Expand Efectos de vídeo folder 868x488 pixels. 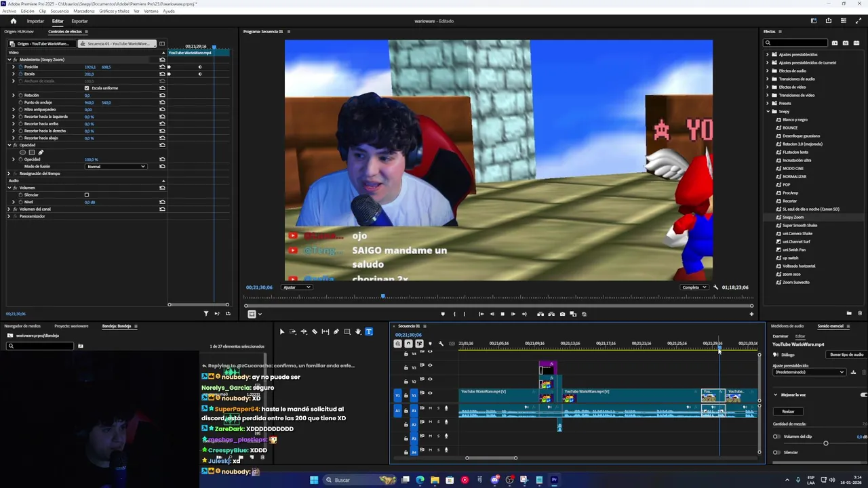pyautogui.click(x=768, y=87)
